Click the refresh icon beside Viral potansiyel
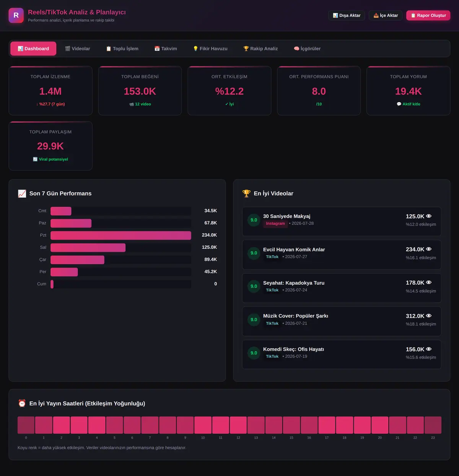 [x=35, y=159]
